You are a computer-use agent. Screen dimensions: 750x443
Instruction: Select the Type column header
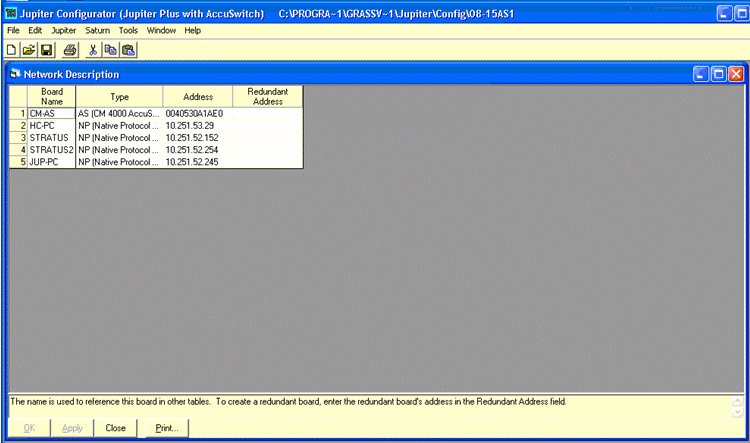120,97
